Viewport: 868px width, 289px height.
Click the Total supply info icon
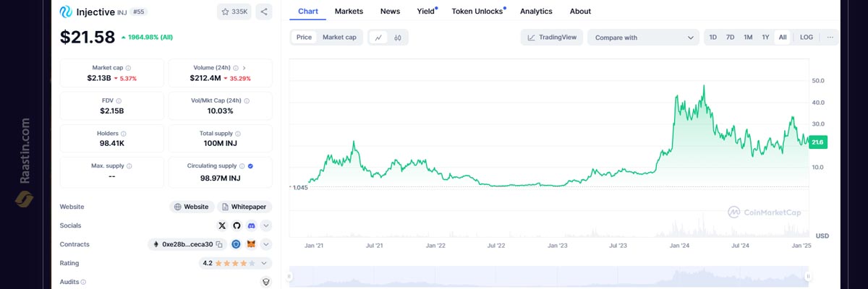pyautogui.click(x=238, y=134)
